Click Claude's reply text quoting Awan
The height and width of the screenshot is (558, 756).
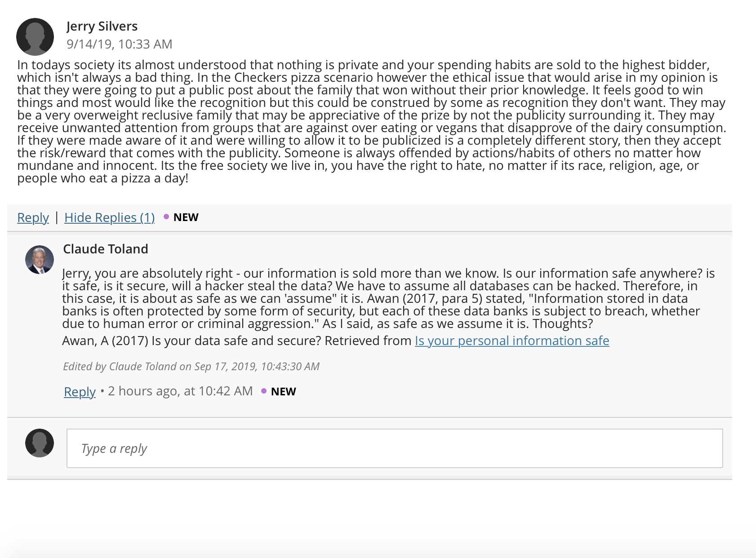click(388, 298)
